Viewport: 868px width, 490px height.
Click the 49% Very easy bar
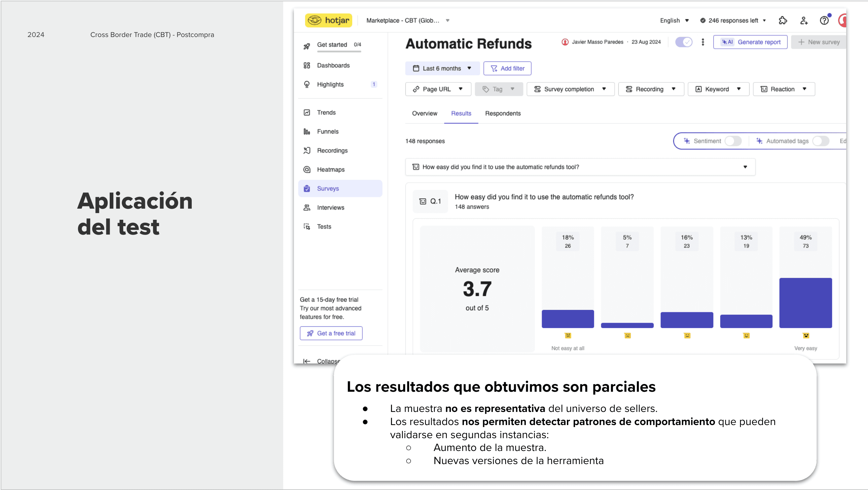coord(805,303)
